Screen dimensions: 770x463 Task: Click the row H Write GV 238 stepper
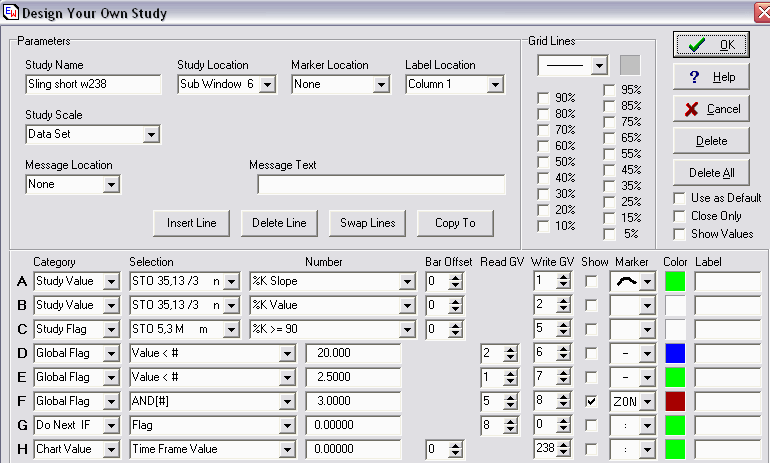coord(563,449)
